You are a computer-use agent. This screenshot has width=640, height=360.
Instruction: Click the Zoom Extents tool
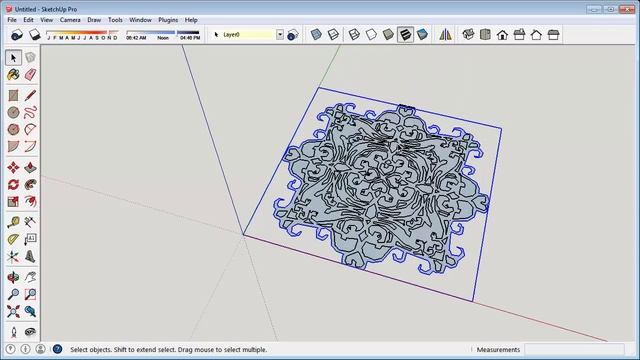click(13, 311)
